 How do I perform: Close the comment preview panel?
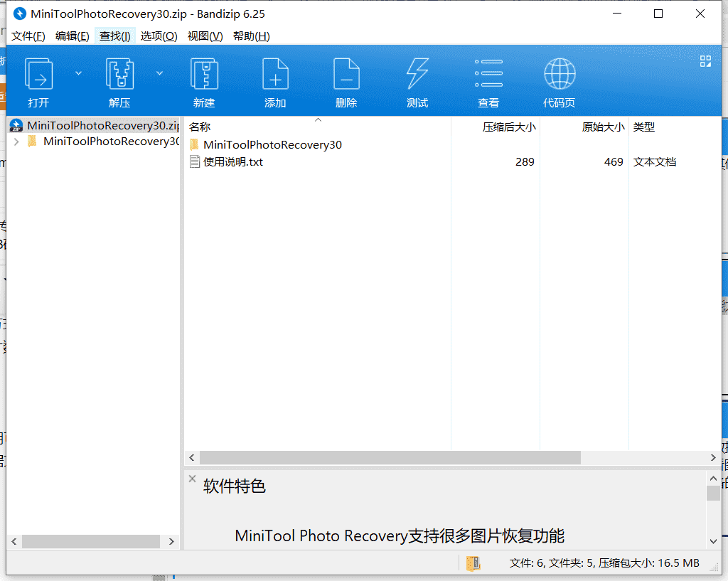coord(192,479)
